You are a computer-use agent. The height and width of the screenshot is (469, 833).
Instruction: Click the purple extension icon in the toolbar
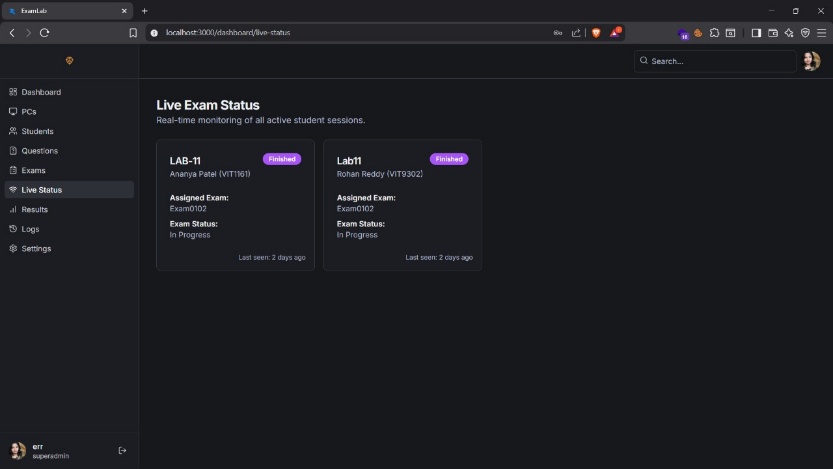(683, 35)
